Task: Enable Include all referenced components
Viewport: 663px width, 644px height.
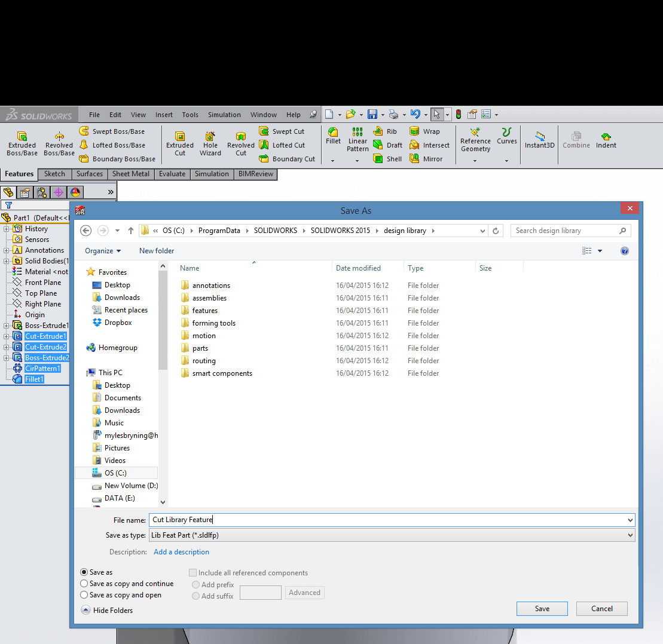Action: (x=193, y=572)
